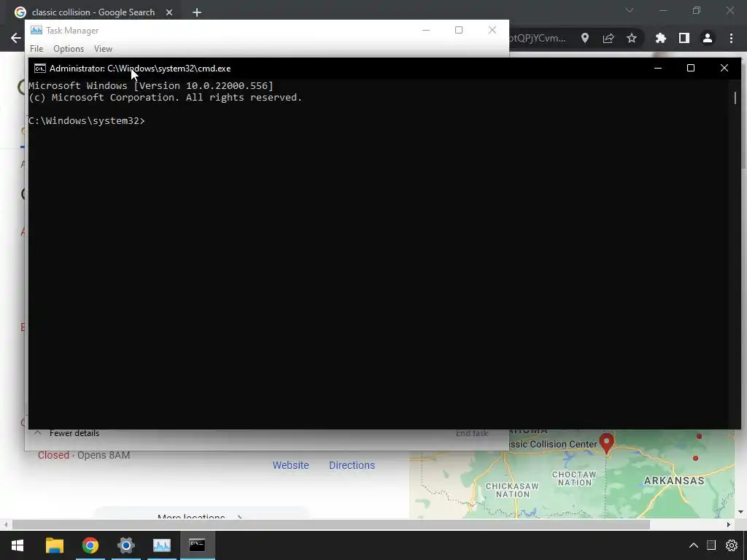
Task: Click the horizontal scrollbar right arrow
Action: point(729,525)
